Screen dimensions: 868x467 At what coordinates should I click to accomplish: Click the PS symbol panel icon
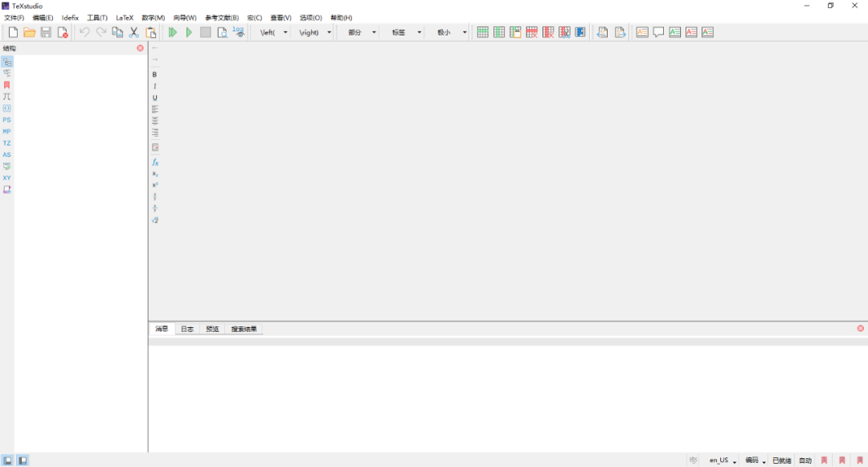[7, 120]
